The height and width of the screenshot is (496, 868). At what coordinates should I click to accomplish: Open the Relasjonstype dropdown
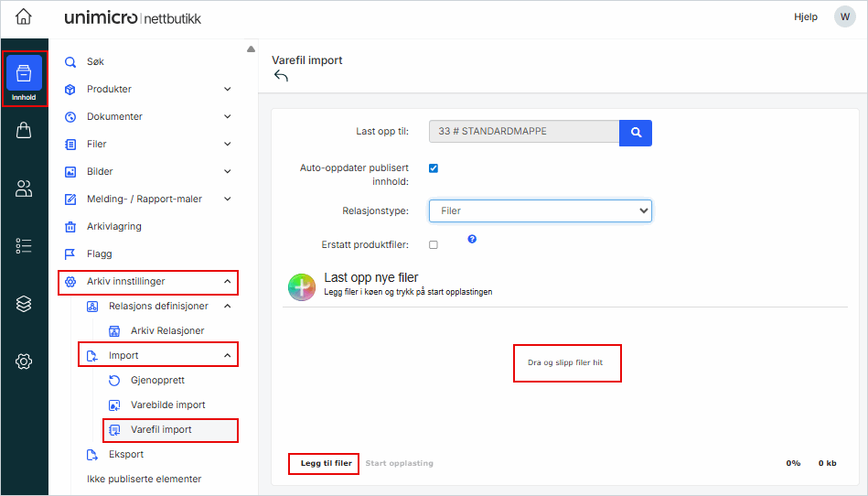(x=540, y=210)
